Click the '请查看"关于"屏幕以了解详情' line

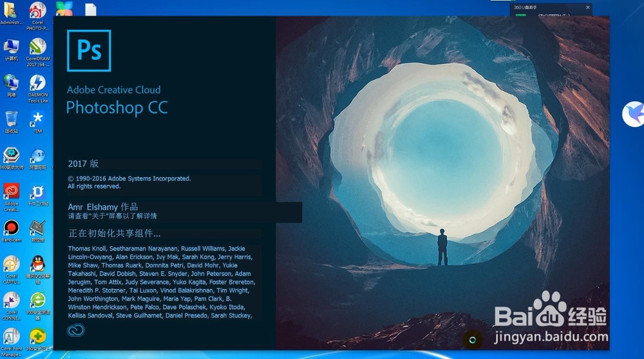(113, 216)
